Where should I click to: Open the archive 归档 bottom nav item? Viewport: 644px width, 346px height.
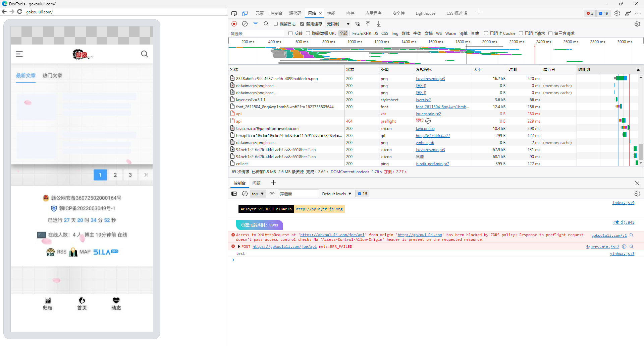pyautogui.click(x=48, y=304)
